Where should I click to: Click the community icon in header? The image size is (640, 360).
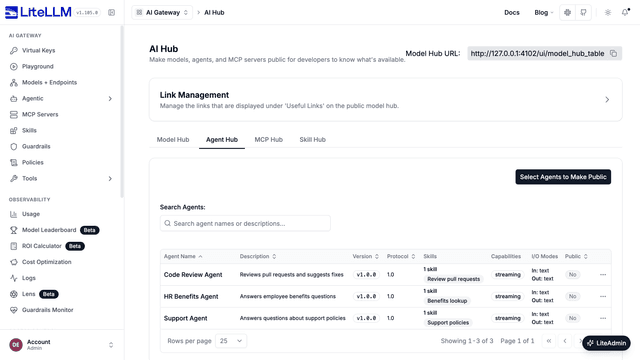567,13
